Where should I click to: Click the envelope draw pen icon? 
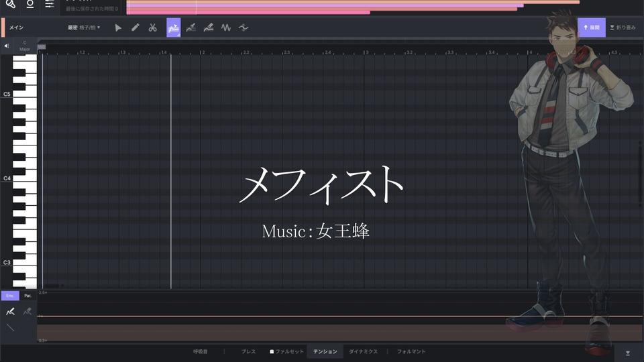[x=10, y=311]
